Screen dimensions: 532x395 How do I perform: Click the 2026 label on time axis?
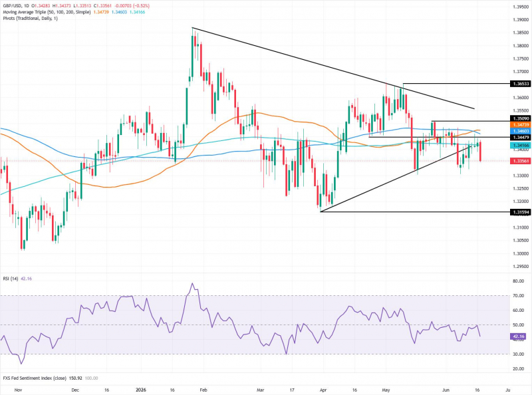click(140, 390)
